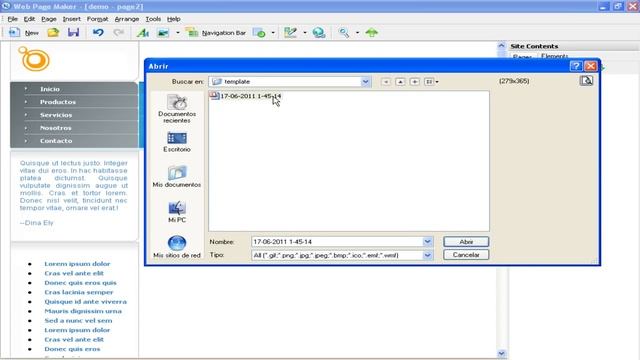
Task: Open the Tools menu
Action: pos(153,19)
